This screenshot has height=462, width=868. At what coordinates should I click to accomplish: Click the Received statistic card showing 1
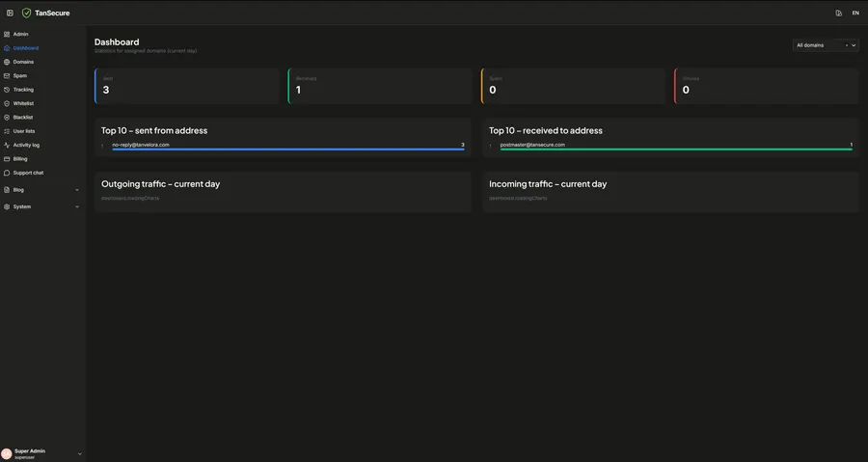[x=380, y=86]
